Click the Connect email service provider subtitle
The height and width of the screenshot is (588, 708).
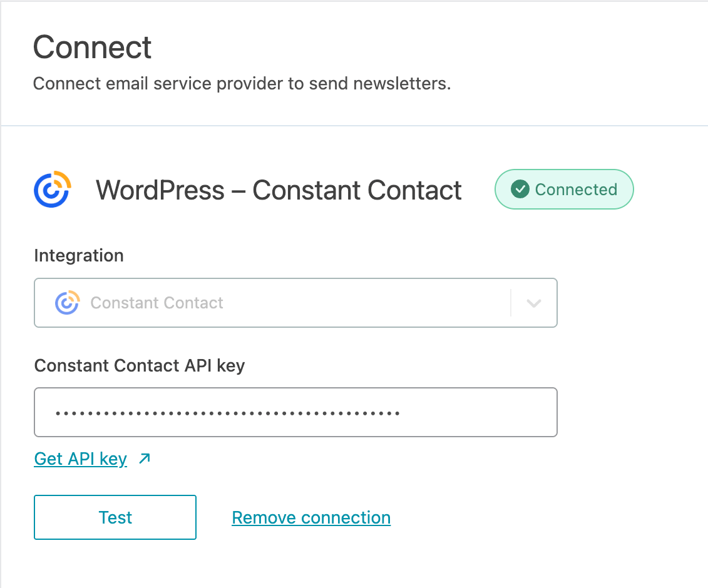[242, 84]
